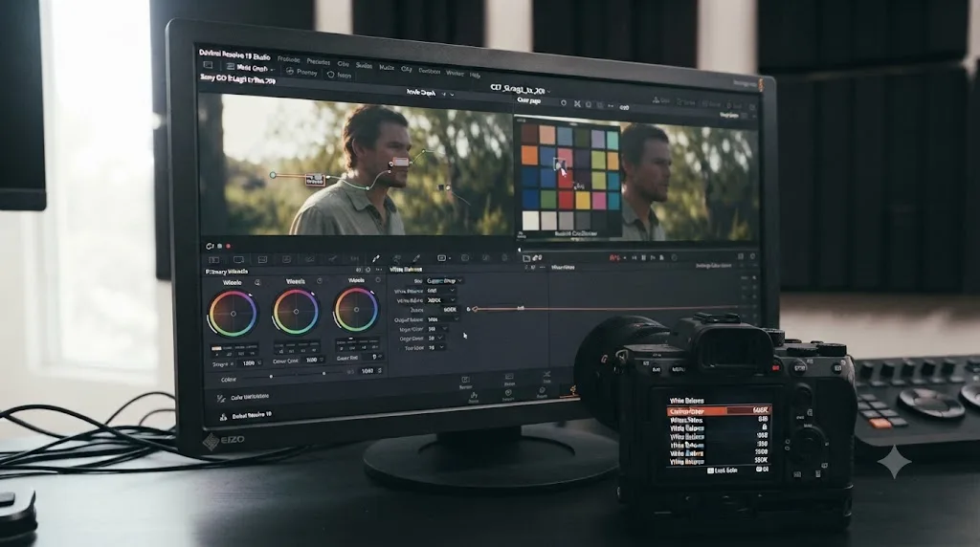Open the dropdown in the Output row

tap(442, 319)
